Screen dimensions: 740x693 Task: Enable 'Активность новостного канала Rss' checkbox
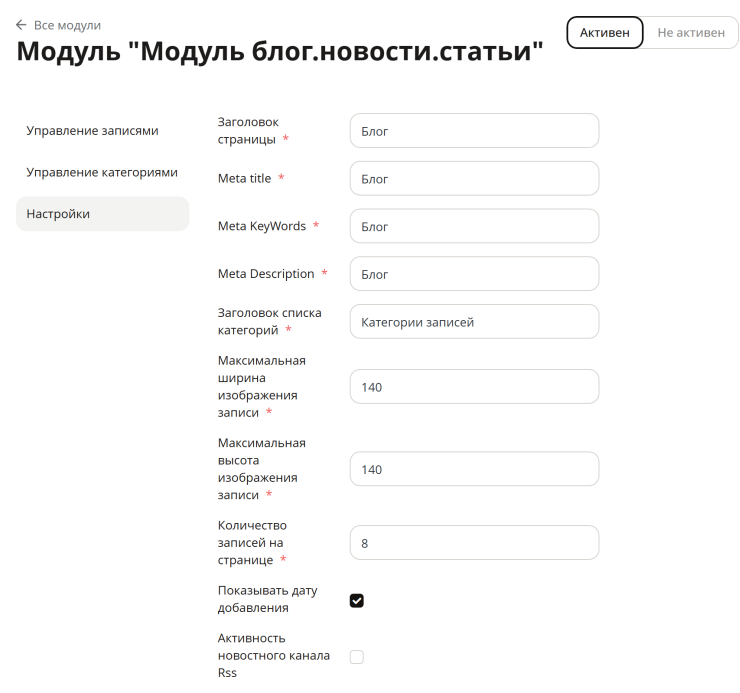pyautogui.click(x=357, y=657)
